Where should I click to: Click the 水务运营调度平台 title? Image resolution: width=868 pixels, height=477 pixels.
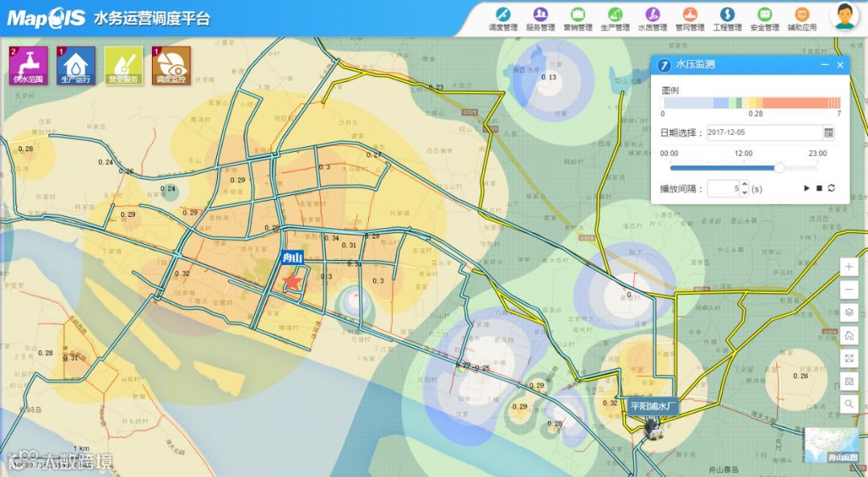(x=152, y=18)
